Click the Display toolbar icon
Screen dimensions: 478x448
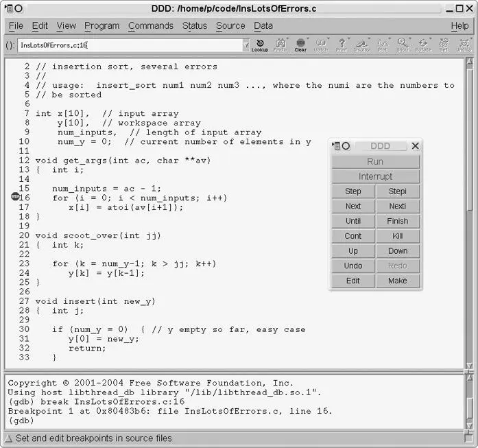361,45
